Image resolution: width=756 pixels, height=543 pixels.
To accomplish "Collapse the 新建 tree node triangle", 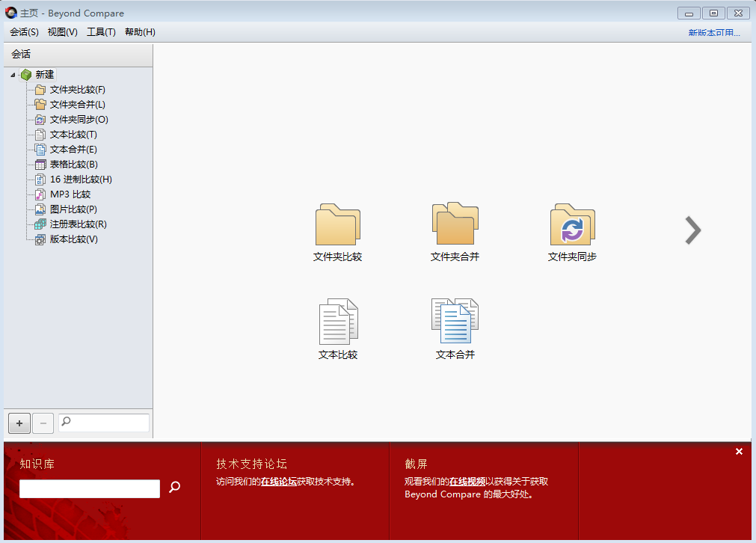I will coord(13,75).
